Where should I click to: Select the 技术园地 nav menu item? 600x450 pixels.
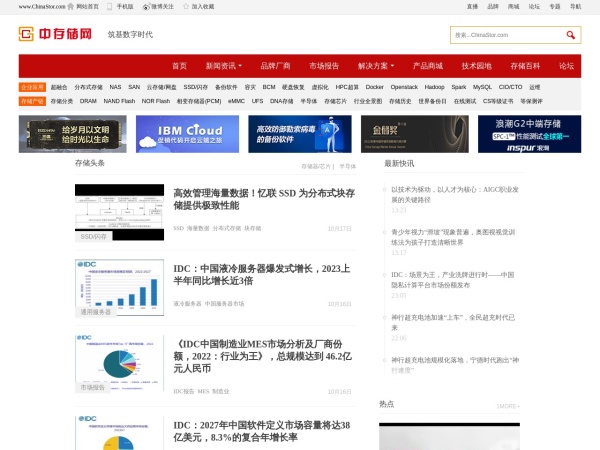pyautogui.click(x=476, y=66)
